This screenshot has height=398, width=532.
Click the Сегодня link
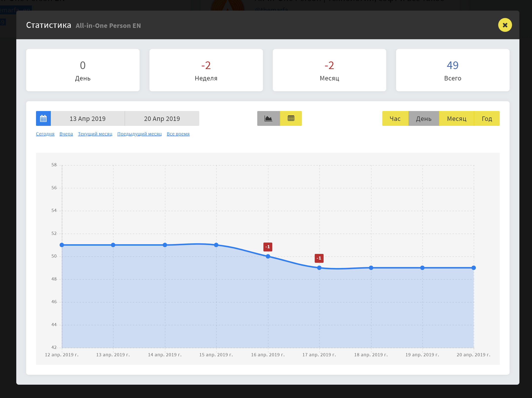pyautogui.click(x=45, y=134)
